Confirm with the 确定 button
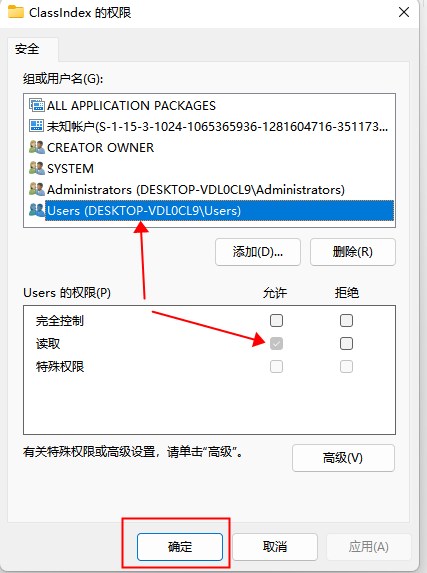The height and width of the screenshot is (573, 427). tap(180, 547)
